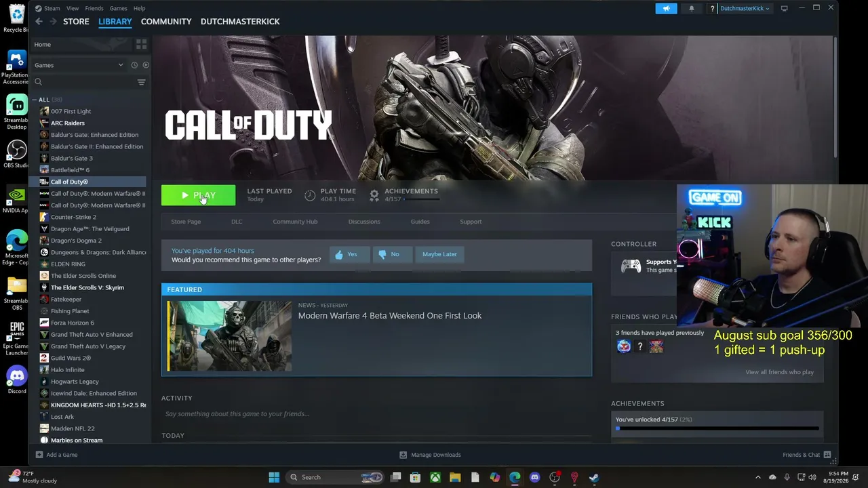
Task: Open the Steam announcements megaphone icon
Action: click(666, 8)
